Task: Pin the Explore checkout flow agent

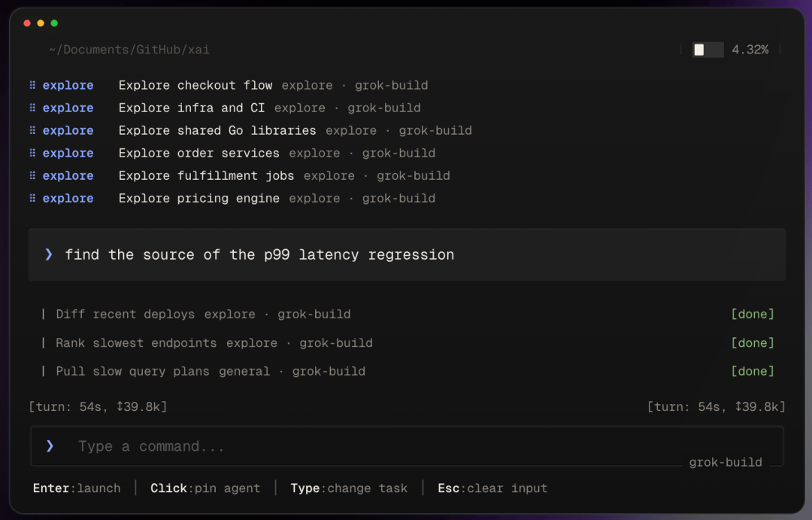Action: (x=229, y=85)
